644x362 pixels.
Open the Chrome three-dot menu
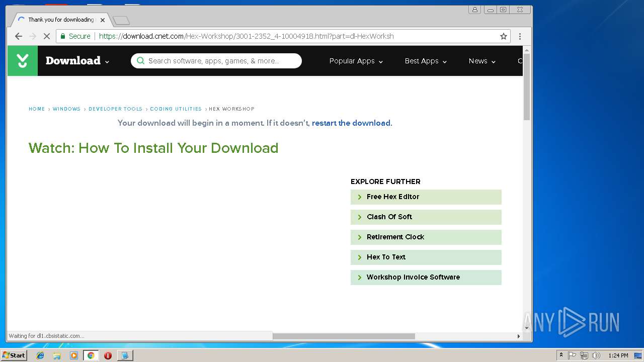[x=520, y=36]
